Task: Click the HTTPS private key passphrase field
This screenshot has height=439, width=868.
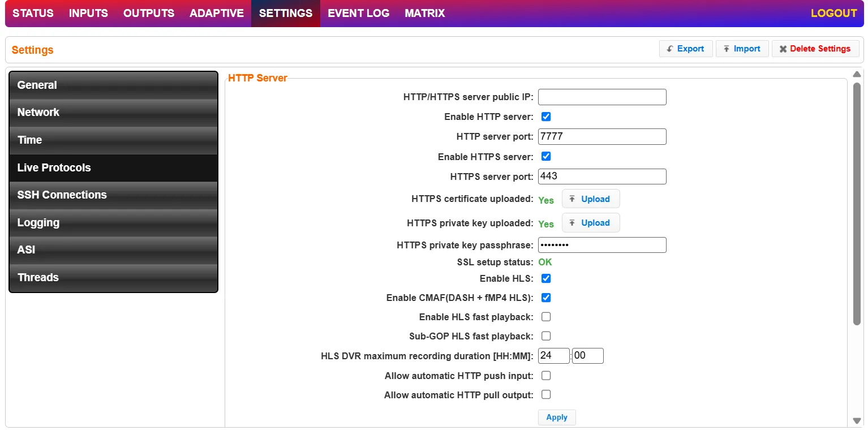Action: [x=602, y=245]
